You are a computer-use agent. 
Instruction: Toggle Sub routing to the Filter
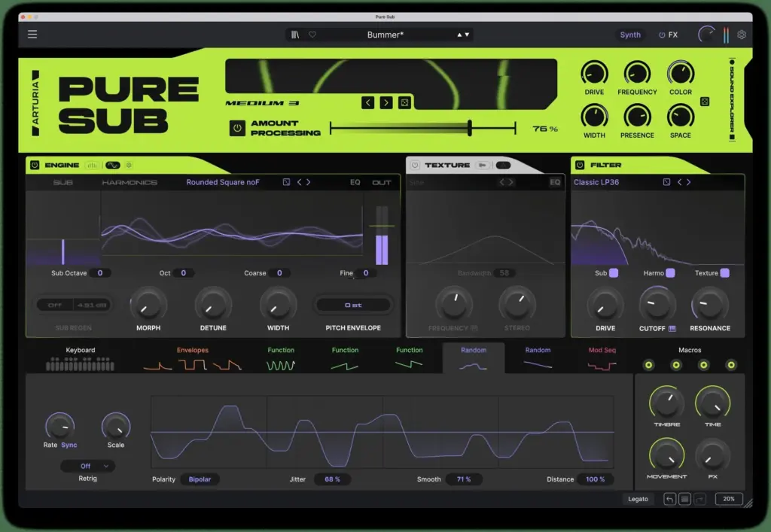tap(614, 273)
